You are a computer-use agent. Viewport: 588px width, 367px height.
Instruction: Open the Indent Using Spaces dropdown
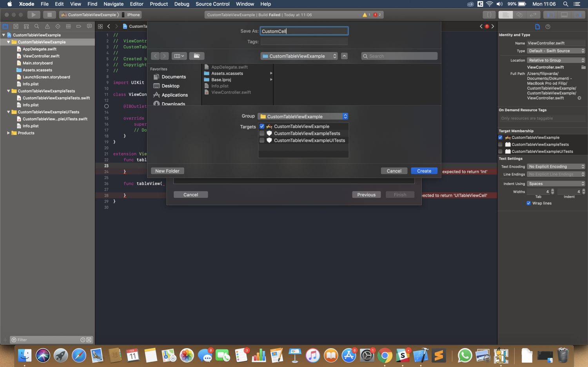click(556, 184)
